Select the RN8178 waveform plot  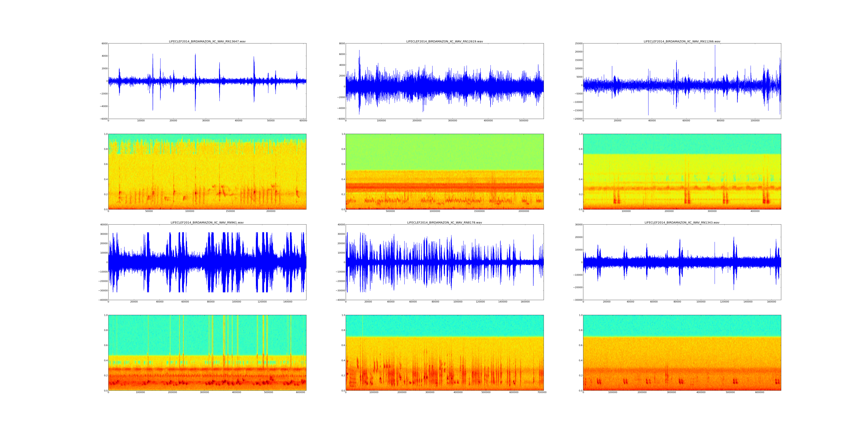point(444,262)
